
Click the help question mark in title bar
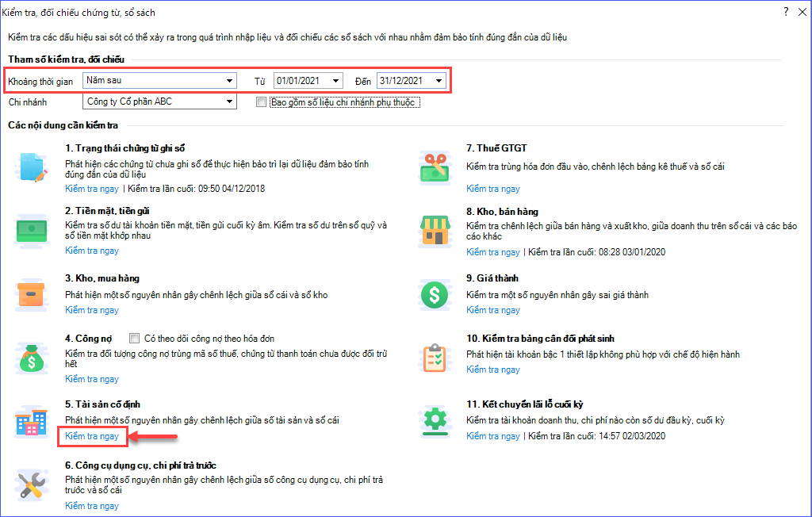[786, 12]
